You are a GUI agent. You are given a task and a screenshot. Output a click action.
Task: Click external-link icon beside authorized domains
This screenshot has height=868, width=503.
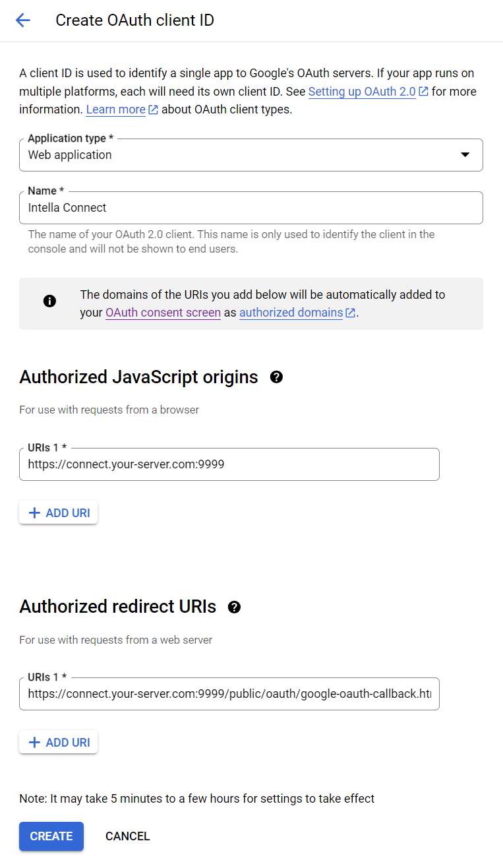click(351, 313)
